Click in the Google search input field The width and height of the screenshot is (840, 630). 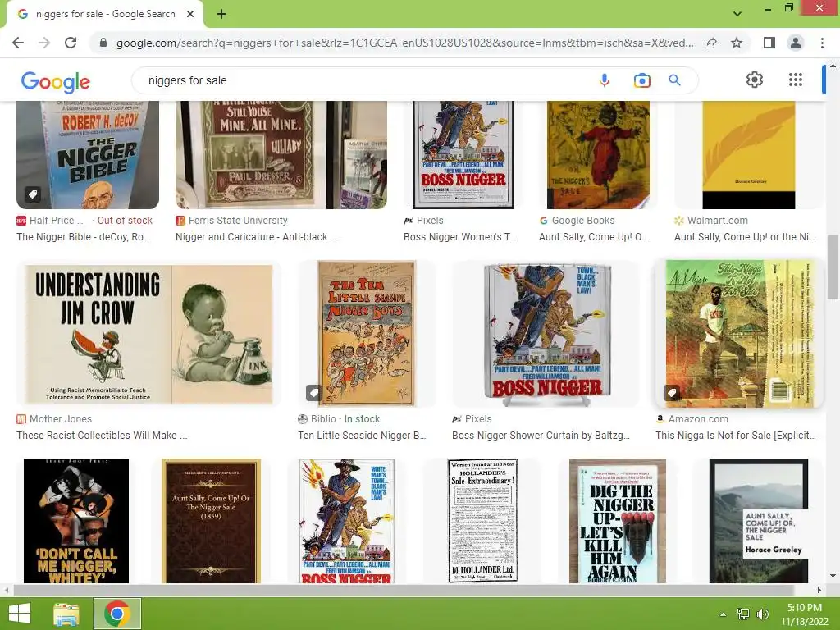coord(364,80)
